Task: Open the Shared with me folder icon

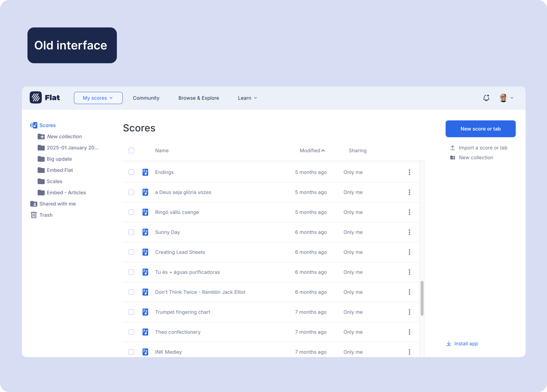Action: 34,204
